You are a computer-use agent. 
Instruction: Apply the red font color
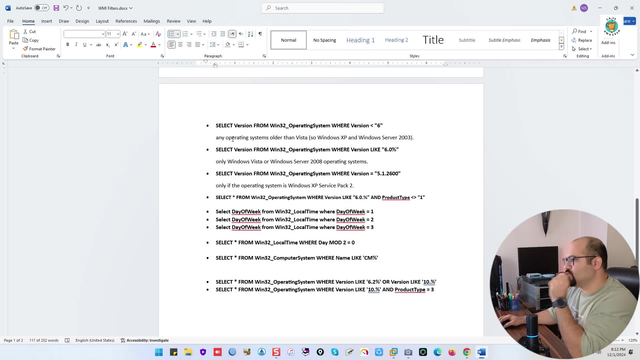pyautogui.click(x=153, y=44)
